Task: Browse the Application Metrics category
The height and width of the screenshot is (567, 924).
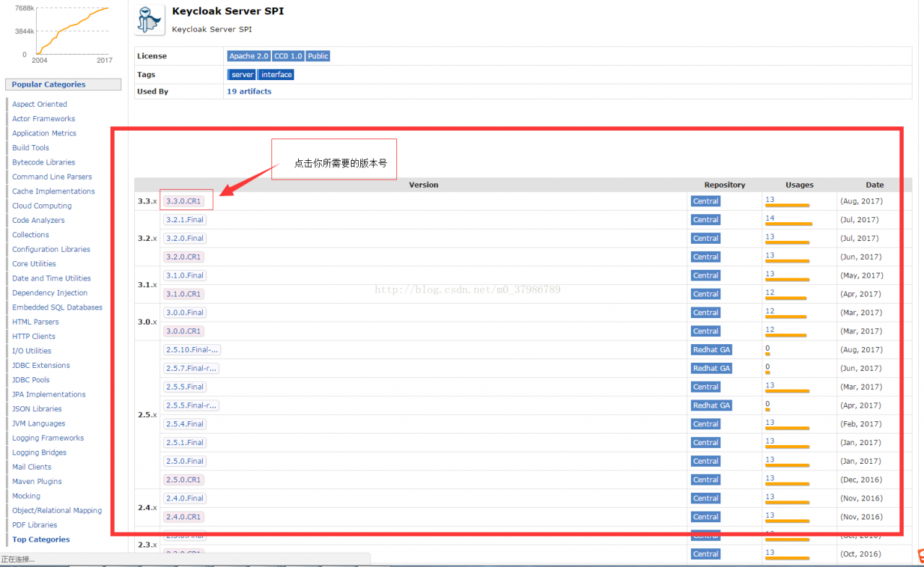Action: tap(44, 133)
